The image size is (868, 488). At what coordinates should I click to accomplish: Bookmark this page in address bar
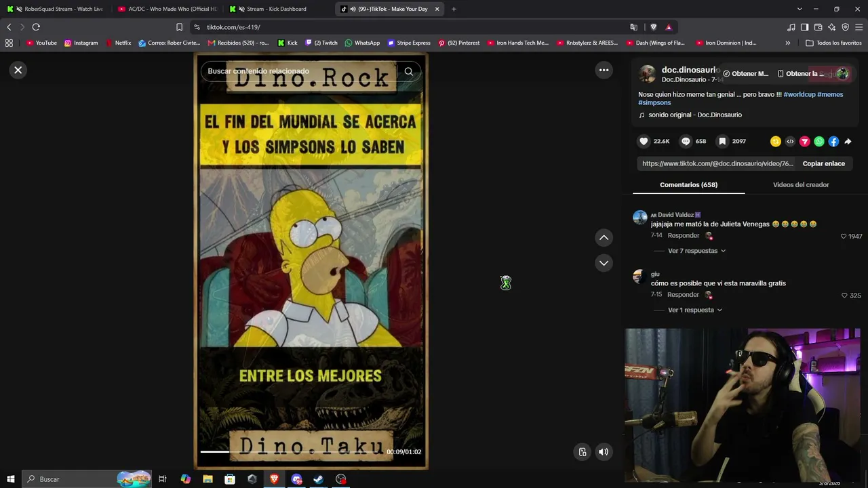[179, 27]
